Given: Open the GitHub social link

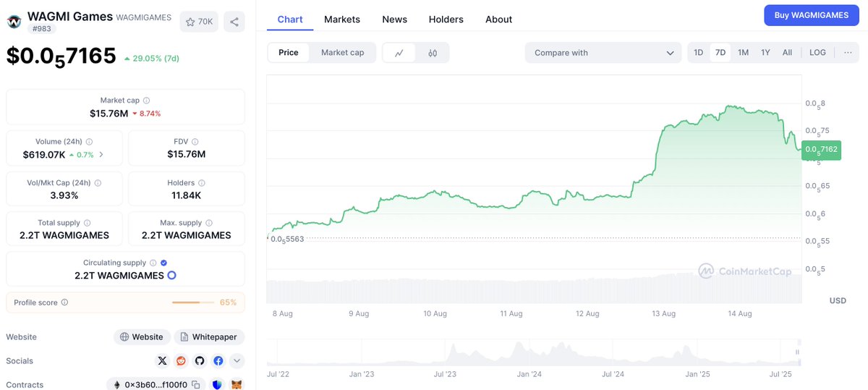Looking at the screenshot, I should [200, 360].
